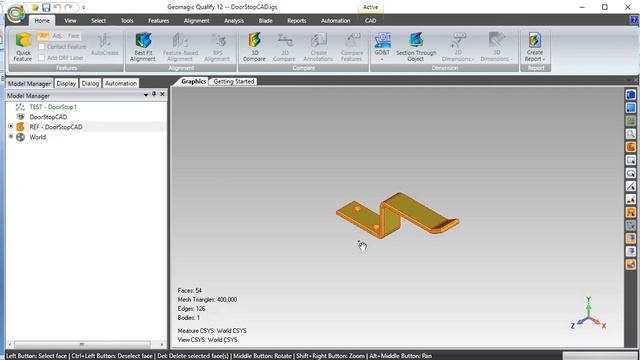640x360 pixels.
Task: Enable the Contact Feature checkbox
Action: pyautogui.click(x=41, y=47)
